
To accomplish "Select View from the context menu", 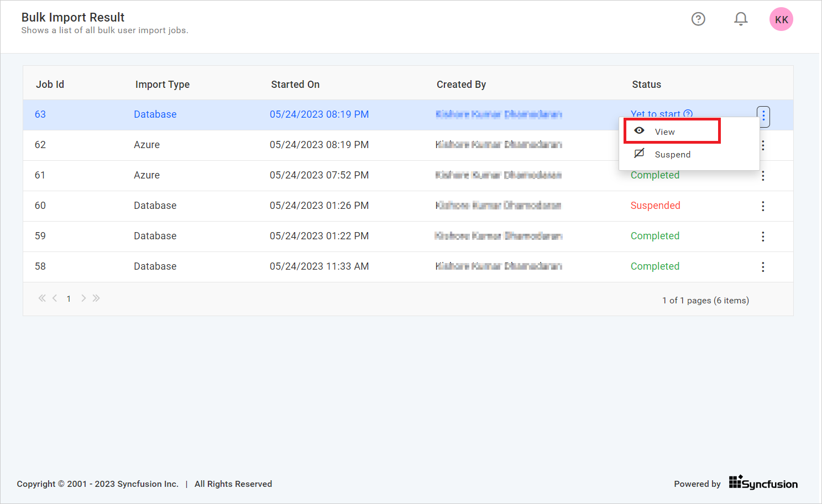I will coord(664,132).
